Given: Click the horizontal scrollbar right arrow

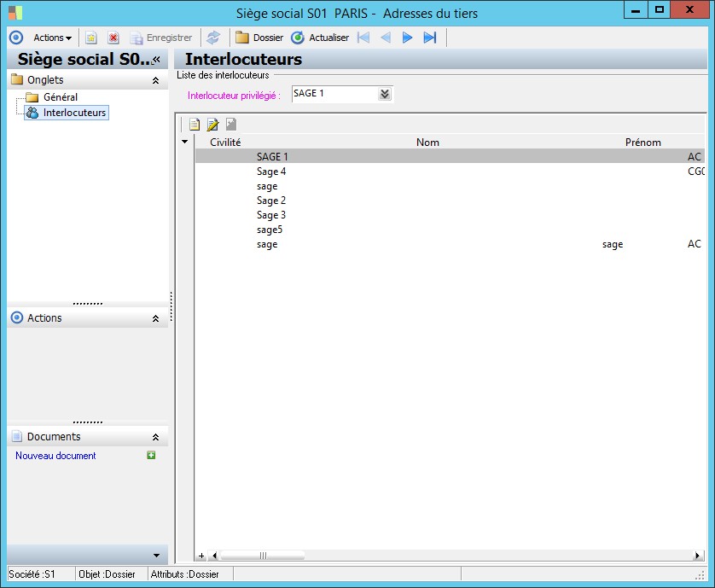Looking at the screenshot, I should 698,556.
